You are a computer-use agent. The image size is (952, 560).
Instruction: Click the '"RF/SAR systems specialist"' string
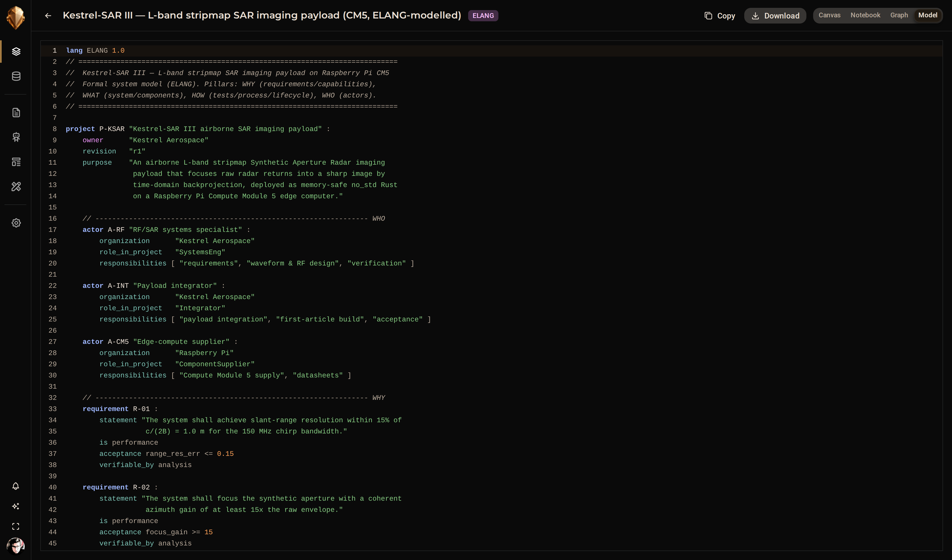click(x=185, y=230)
